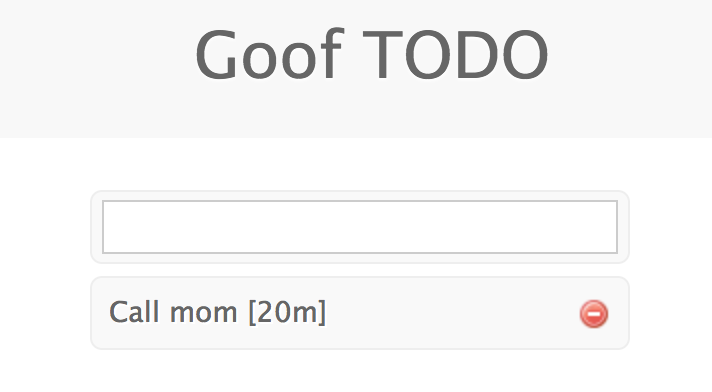Click the Call mom todo row
Viewport: 712px width, 392px height.
pyautogui.click(x=360, y=313)
